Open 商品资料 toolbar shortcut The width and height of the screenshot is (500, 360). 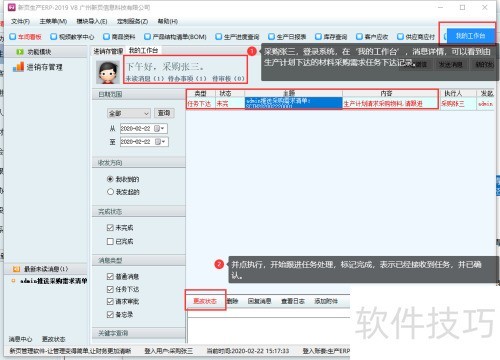[x=119, y=37]
